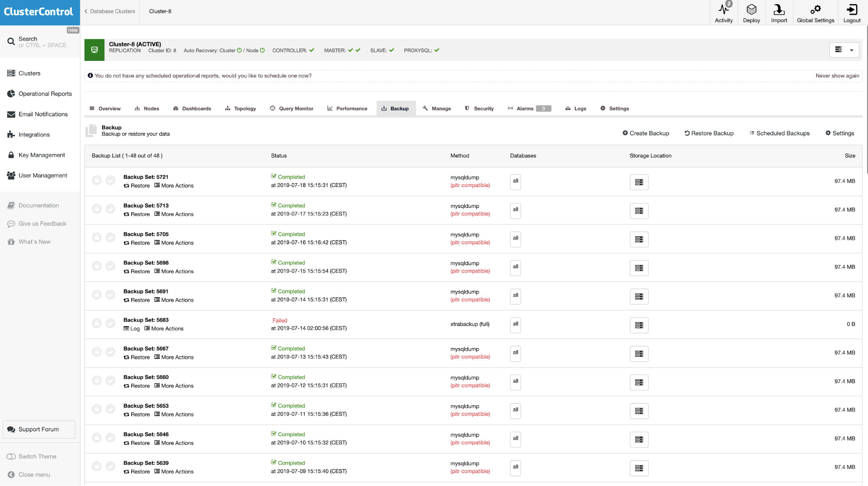The image size is (868, 486).
Task: Switch to the Overview tab
Action: point(105,108)
